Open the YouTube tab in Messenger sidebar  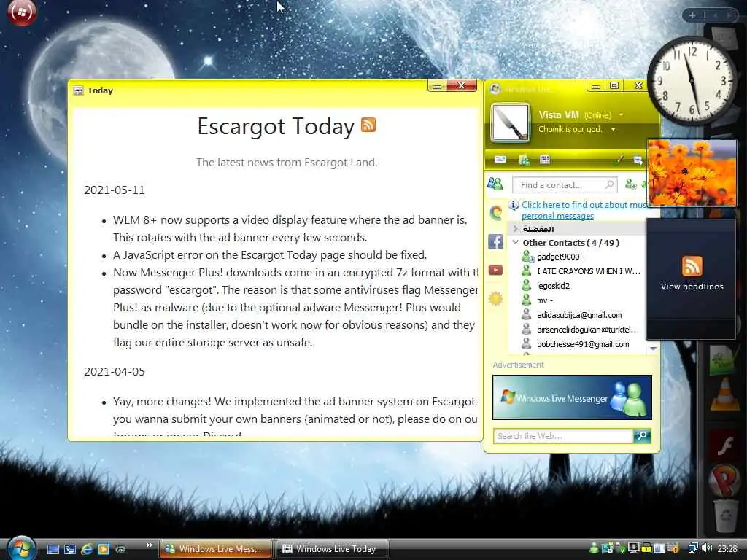[x=495, y=271]
